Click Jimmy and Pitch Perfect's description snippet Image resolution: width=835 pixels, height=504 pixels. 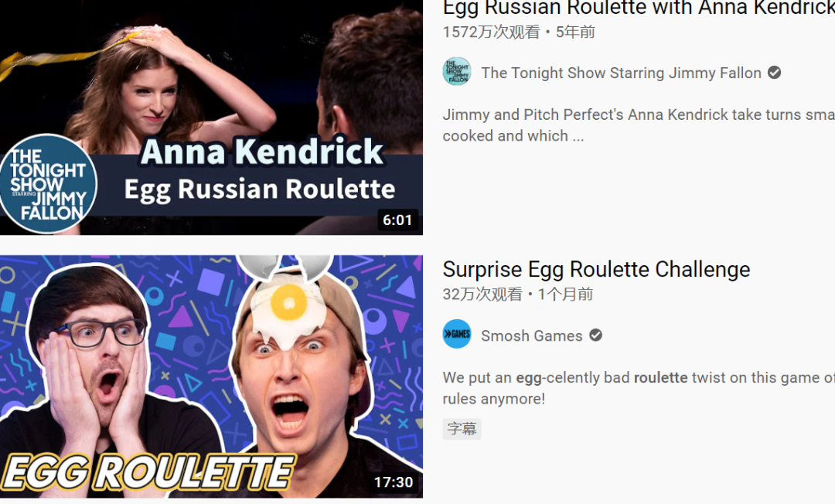[639, 125]
